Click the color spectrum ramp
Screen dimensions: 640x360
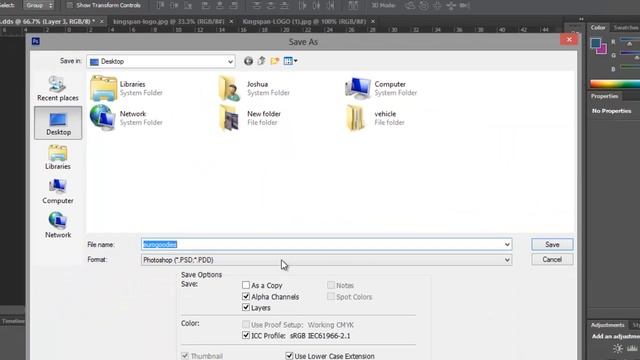(x=615, y=84)
